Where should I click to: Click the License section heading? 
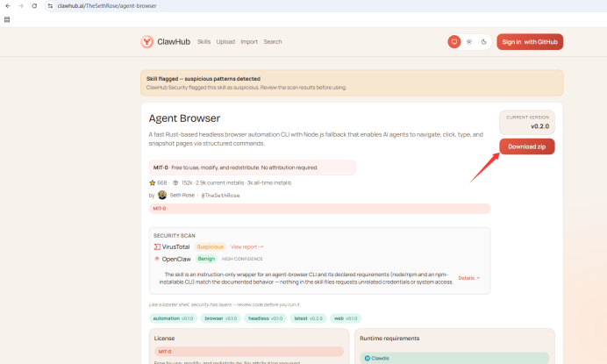coord(164,338)
